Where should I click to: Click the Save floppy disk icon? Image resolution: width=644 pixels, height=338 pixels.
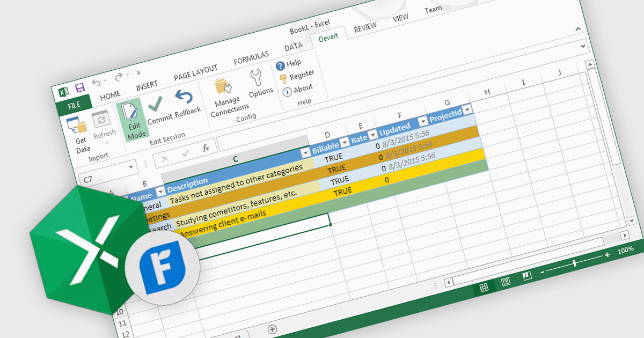tap(79, 88)
